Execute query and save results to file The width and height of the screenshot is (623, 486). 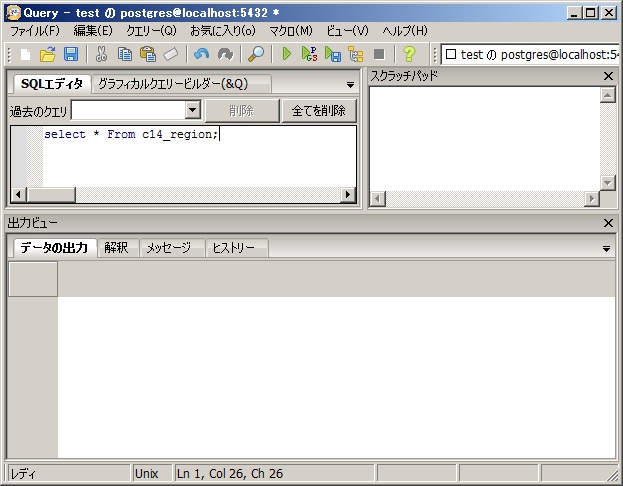[333, 54]
